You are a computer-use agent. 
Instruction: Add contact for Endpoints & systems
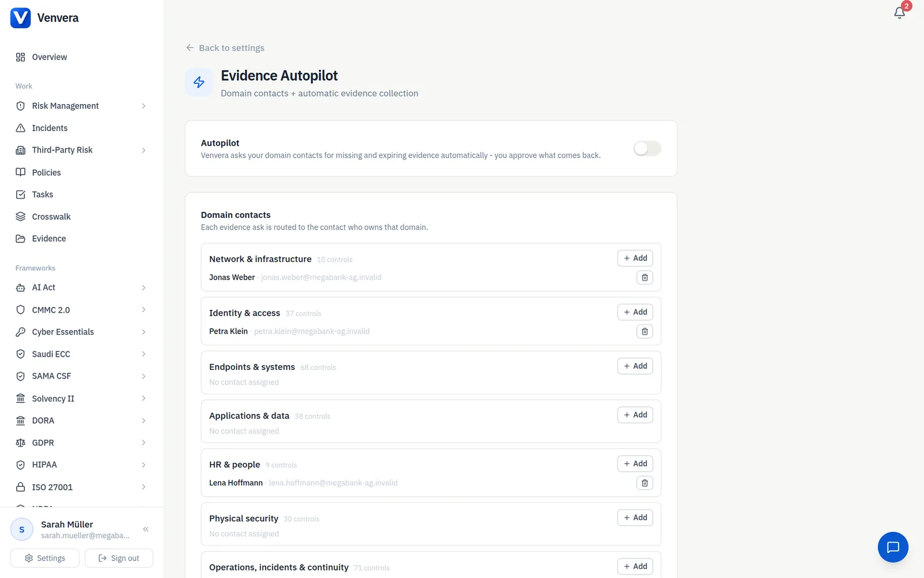[635, 366]
